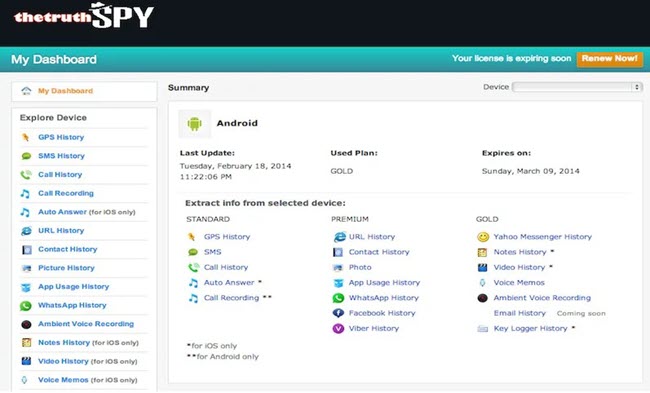Click the WhatsApp icon in sidebar

(x=26, y=306)
